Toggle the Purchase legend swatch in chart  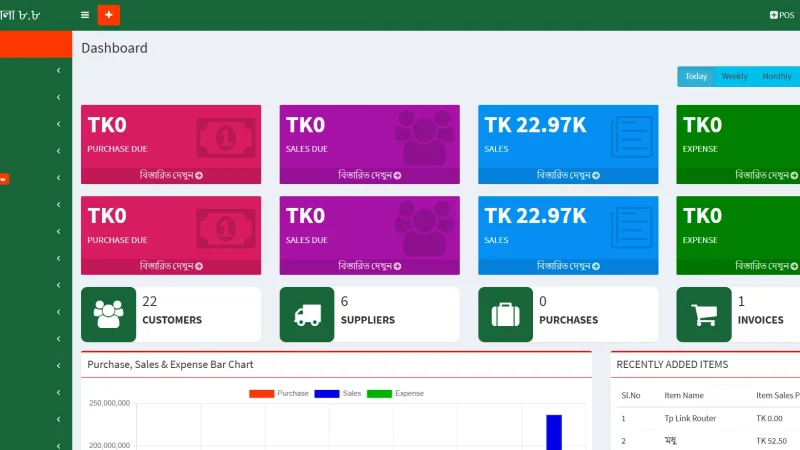tap(262, 394)
